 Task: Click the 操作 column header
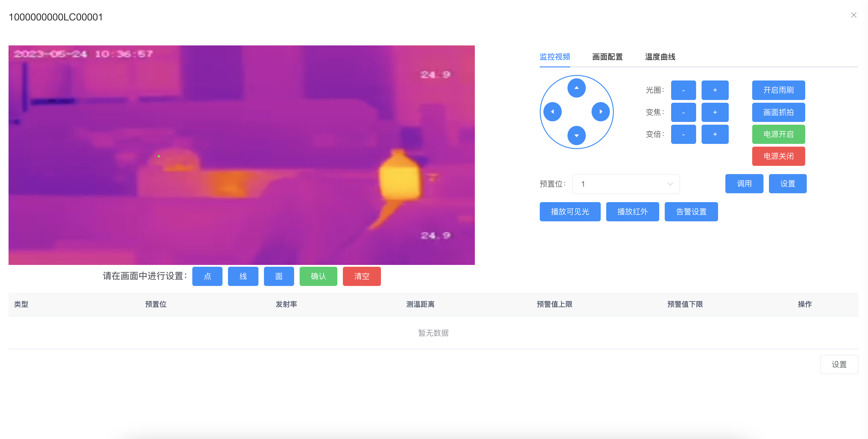point(805,304)
